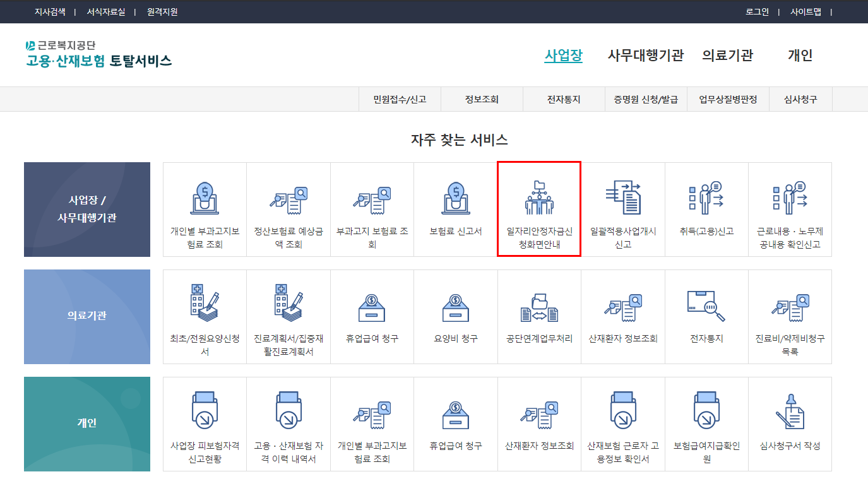Click the 사업장 / 사무대행기관 category banner

(87, 210)
